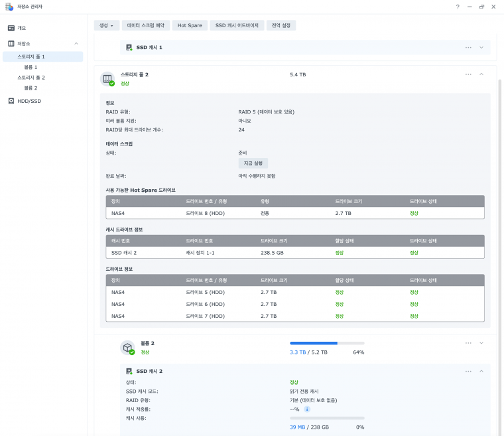Image resolution: width=504 pixels, height=436 pixels.
Task: Click the 캐시 장치 1-1 cell
Action: tap(200, 253)
